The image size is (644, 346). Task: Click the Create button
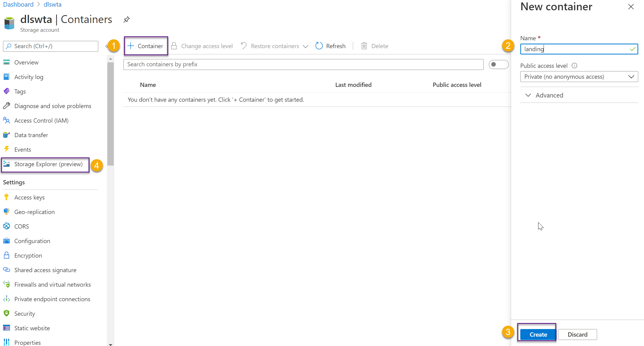pos(538,334)
